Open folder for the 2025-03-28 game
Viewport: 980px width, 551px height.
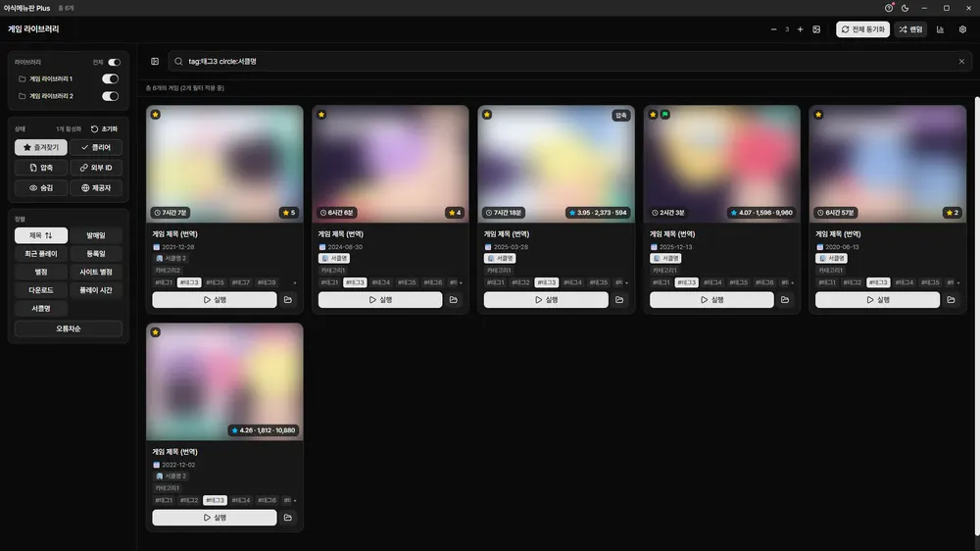click(x=619, y=300)
